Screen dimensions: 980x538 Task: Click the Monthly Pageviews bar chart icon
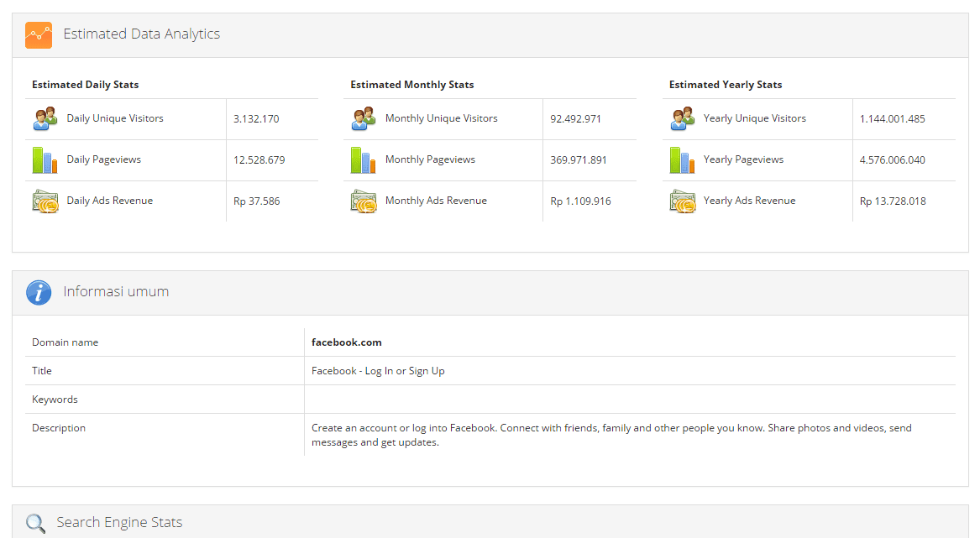click(x=364, y=160)
